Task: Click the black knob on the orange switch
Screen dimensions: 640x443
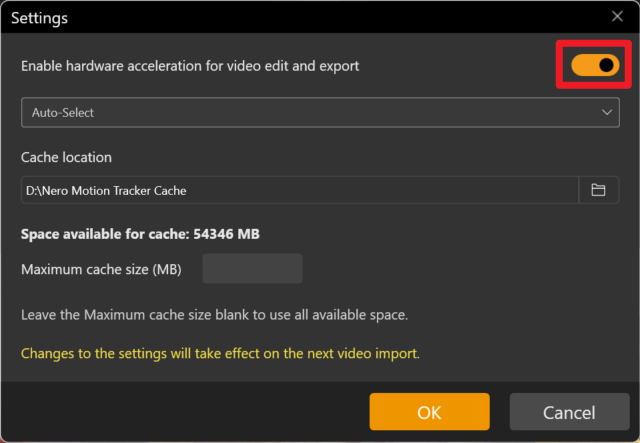Action: pos(606,65)
